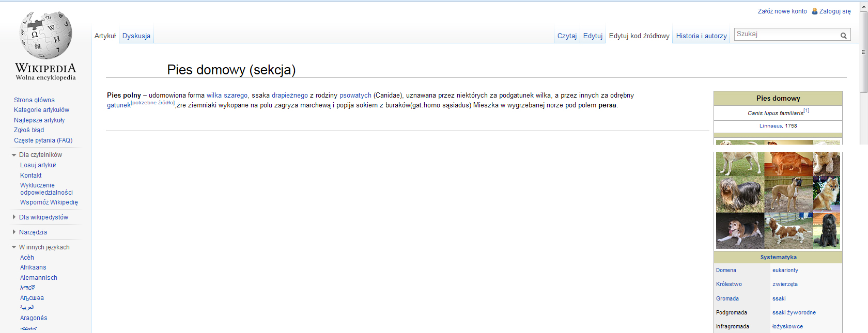Open Historia i autorzy tab
This screenshot has height=333, width=868.
[x=701, y=36]
